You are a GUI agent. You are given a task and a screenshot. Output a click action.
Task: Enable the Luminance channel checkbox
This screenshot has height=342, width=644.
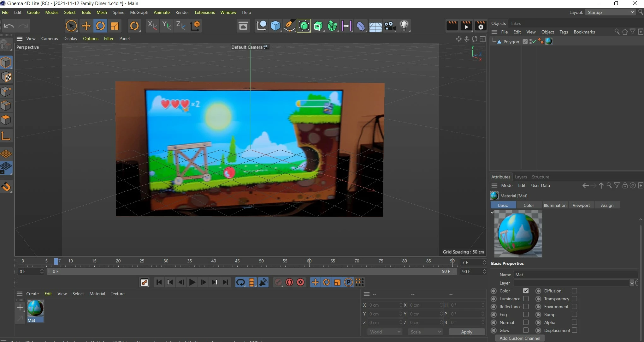526,299
